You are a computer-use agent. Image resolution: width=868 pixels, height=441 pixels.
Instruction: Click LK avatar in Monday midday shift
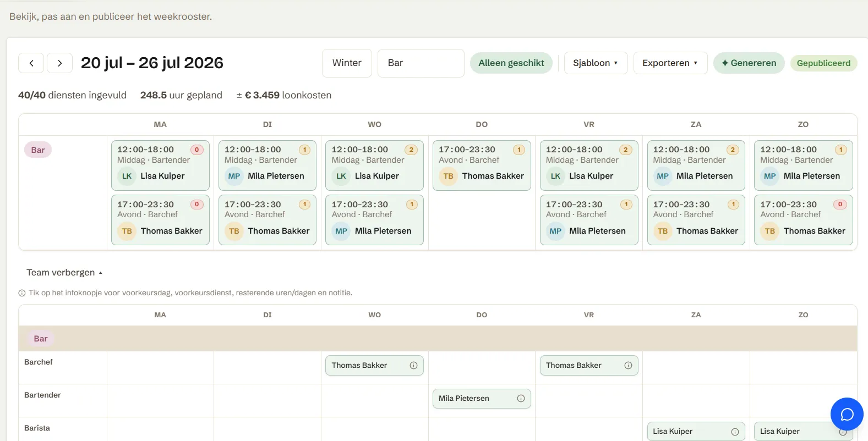[x=127, y=176]
